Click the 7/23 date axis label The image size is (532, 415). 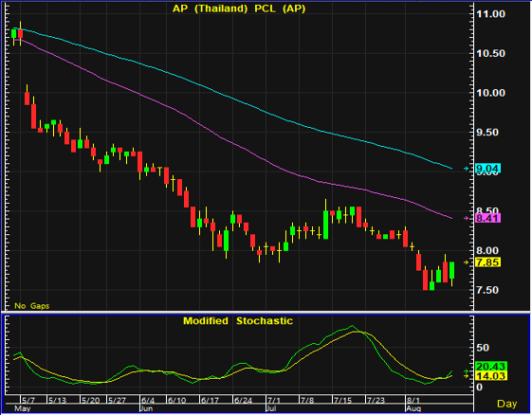point(376,400)
